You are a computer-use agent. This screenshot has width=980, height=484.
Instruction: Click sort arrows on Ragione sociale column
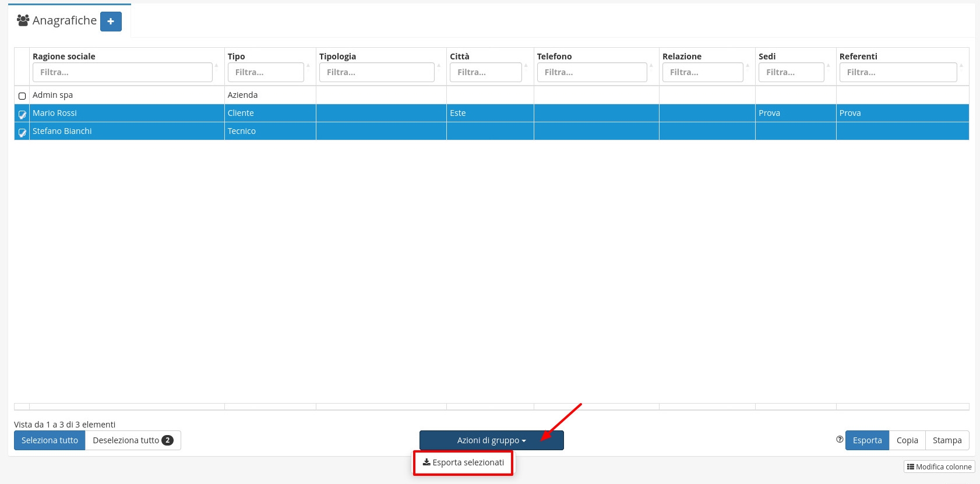tap(217, 65)
